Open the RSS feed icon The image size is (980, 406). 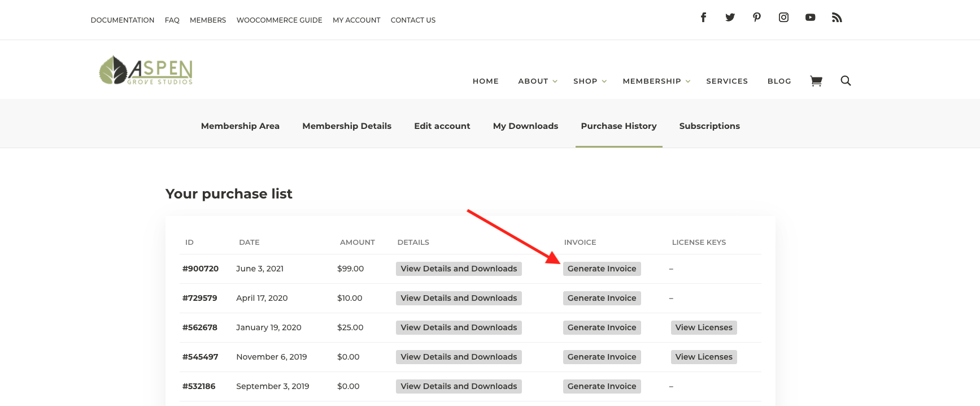click(x=837, y=18)
